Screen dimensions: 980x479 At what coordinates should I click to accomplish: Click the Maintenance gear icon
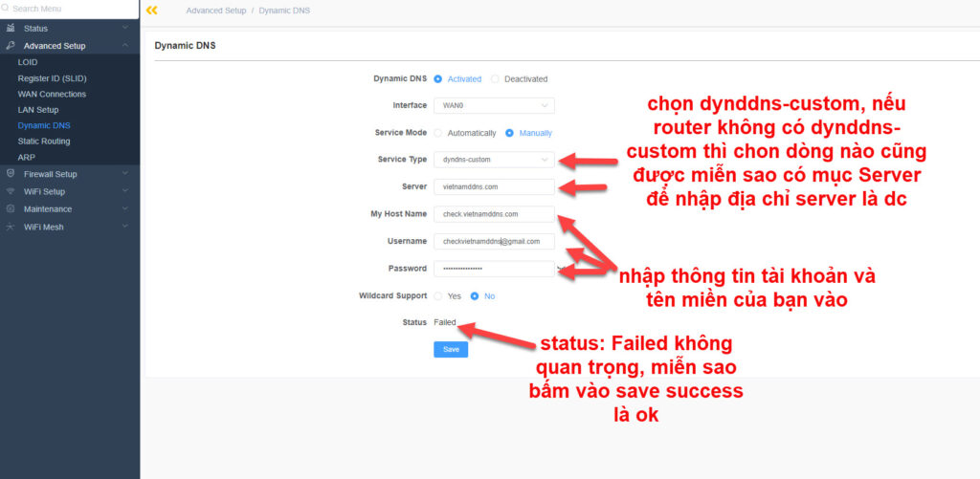click(11, 208)
